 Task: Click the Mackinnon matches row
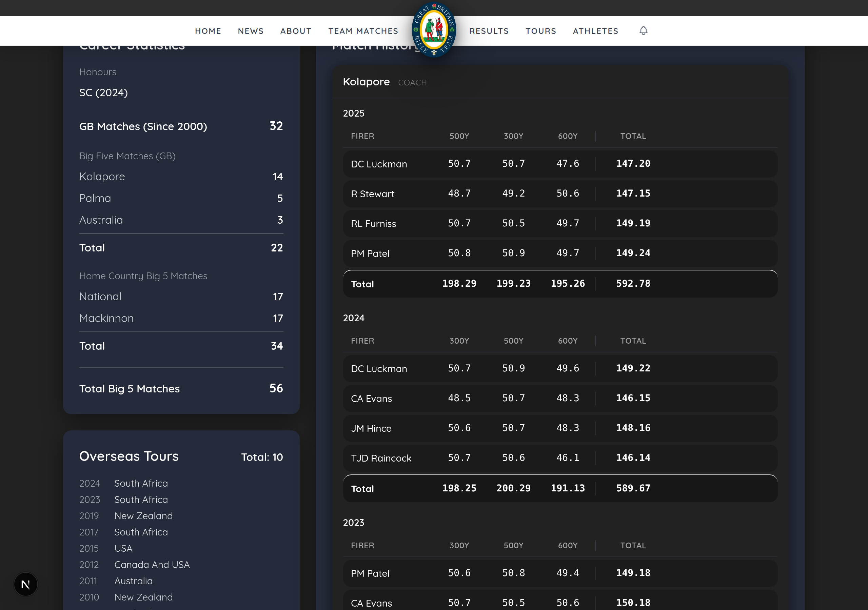[x=181, y=318]
